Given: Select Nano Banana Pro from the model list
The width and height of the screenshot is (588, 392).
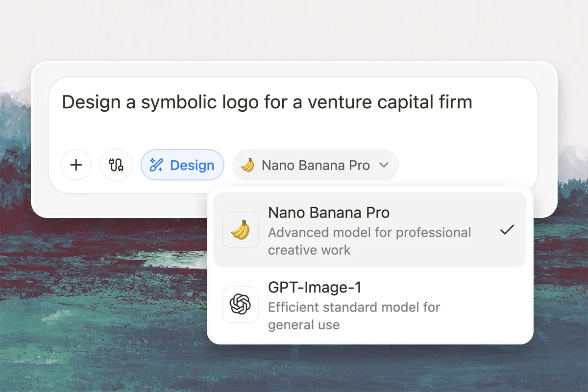Looking at the screenshot, I should click(x=370, y=230).
